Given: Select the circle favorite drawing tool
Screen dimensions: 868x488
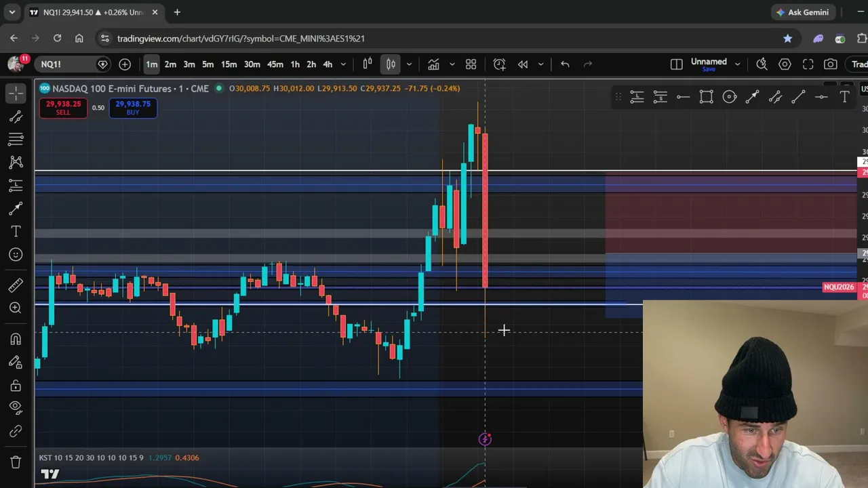Looking at the screenshot, I should click(729, 97).
